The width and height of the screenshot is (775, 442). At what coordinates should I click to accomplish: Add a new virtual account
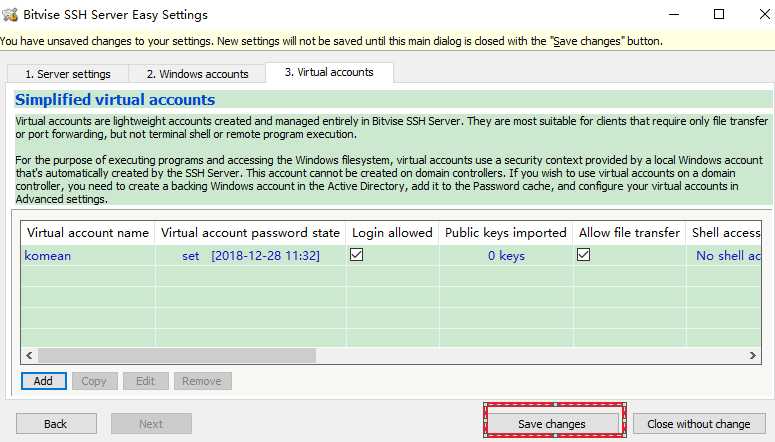click(43, 381)
